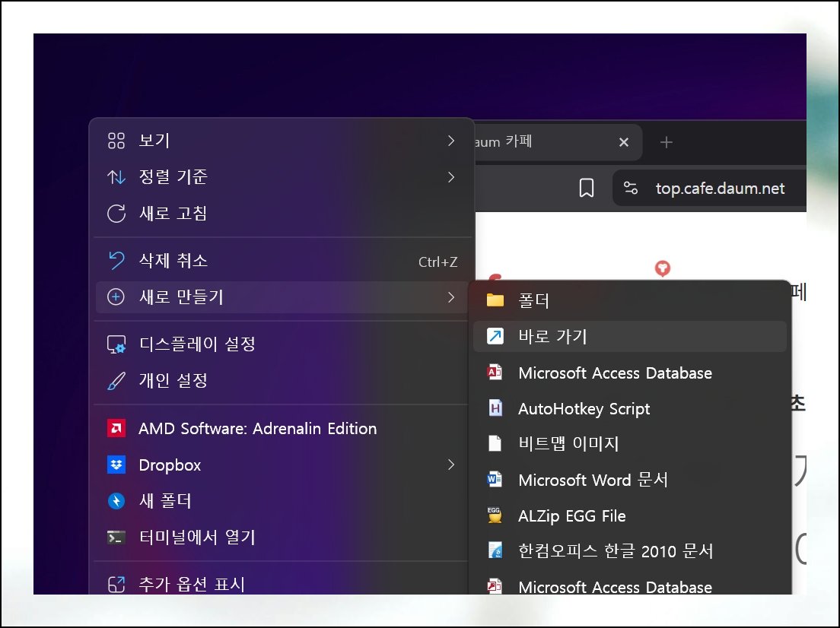The image size is (840, 628).
Task: Click the 개인 설정 paintbrush icon
Action: click(x=116, y=381)
